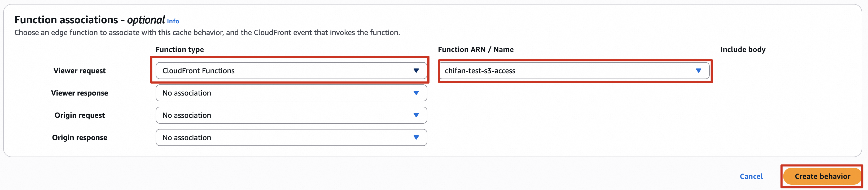Screen dimensions: 868x190
Task: Click the Create behavior button
Action: pyautogui.click(x=822, y=176)
